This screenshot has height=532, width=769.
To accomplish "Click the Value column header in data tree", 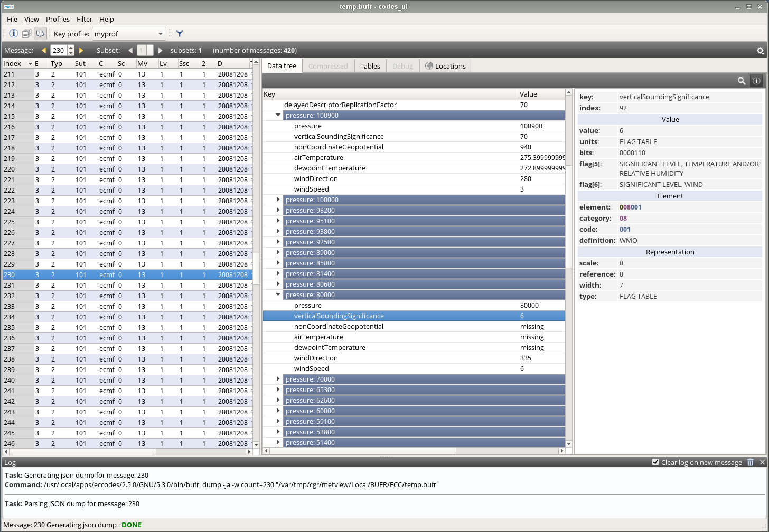I will pyautogui.click(x=541, y=94).
